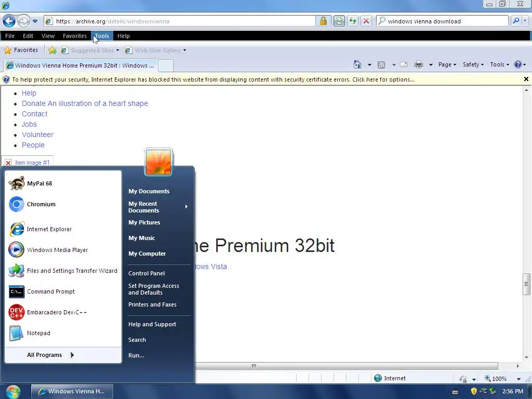Click the red Stop loading icon
Screen dimensions: 532x399
coord(366,21)
